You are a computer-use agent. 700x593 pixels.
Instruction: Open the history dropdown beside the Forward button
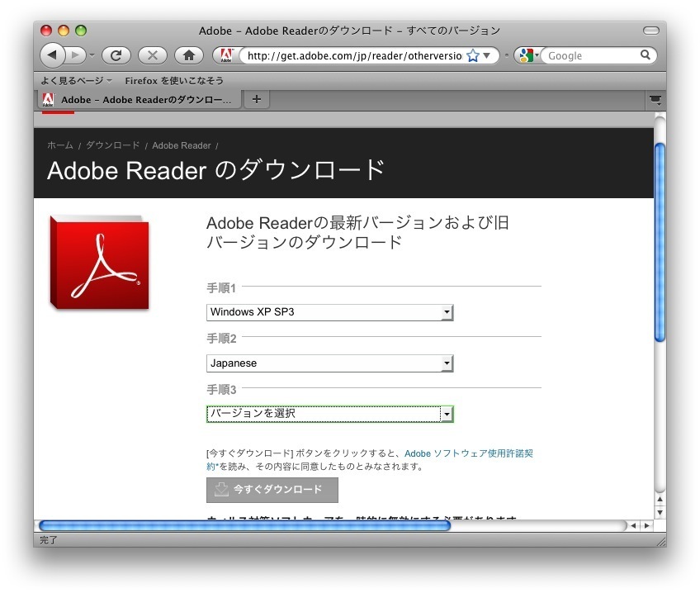pos(92,56)
